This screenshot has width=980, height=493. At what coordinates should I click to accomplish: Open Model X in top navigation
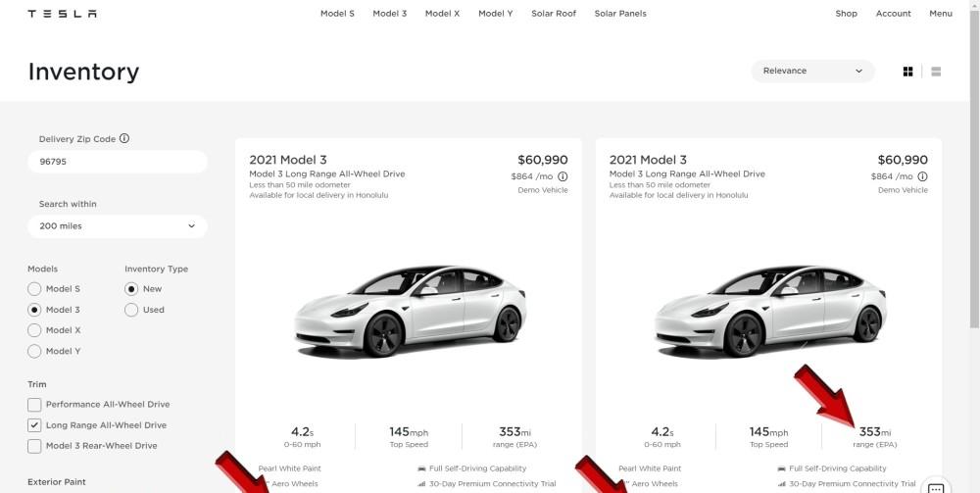point(443,13)
